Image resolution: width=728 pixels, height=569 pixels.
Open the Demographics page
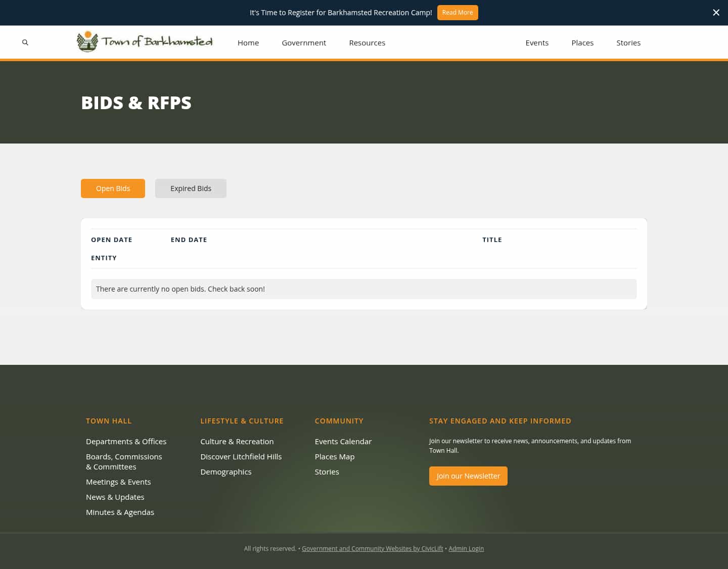225,471
